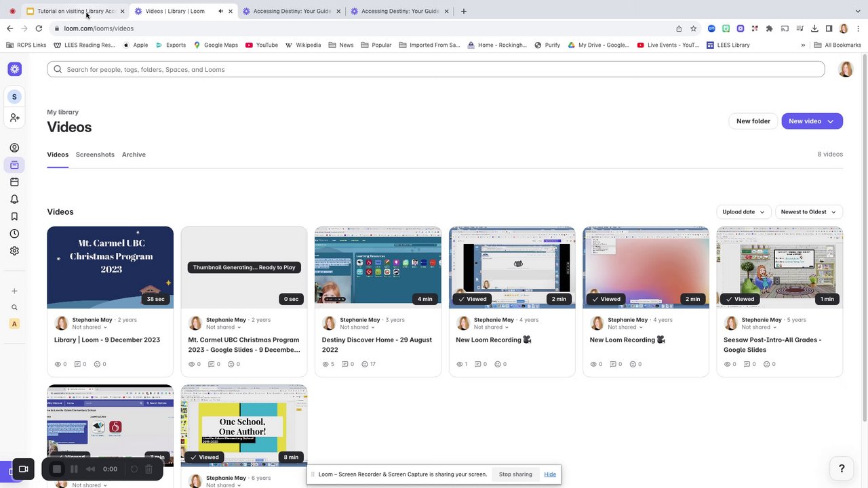Open the Seesaw Post-Intro video thumbnail

780,267
